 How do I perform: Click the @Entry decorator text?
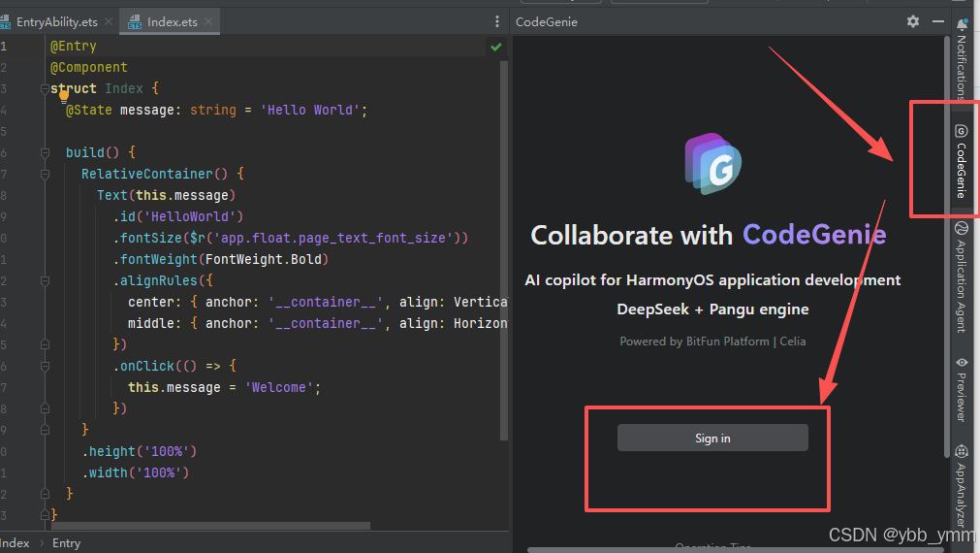click(x=73, y=47)
